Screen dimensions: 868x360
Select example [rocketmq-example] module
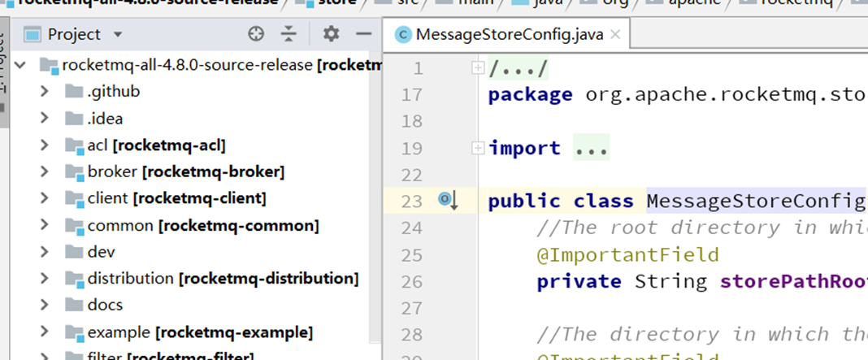[x=190, y=332]
